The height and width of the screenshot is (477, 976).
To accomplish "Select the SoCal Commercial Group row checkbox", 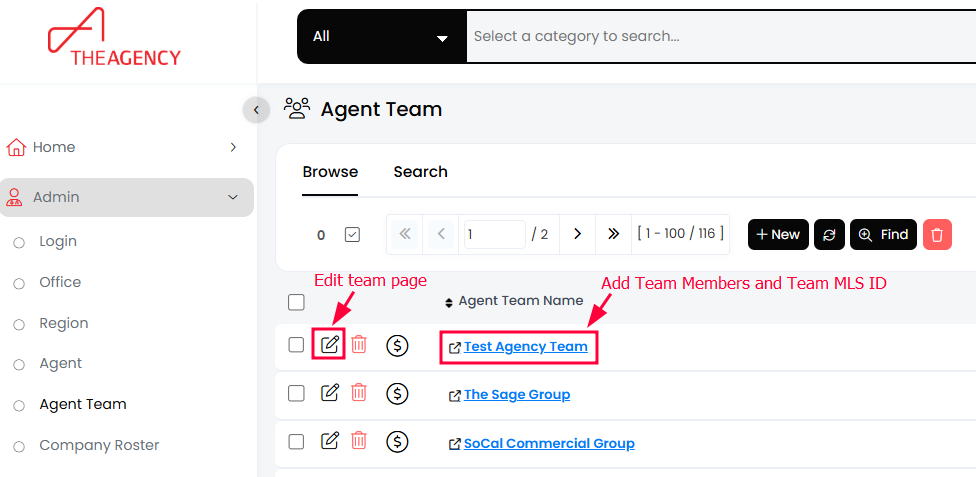I will [x=296, y=442].
